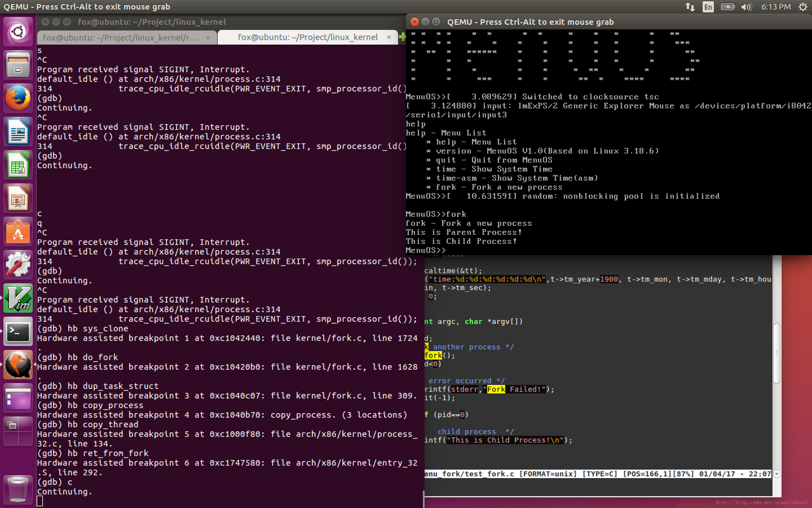812x508 pixels.
Task: Open Terminal from dock
Action: point(18,331)
